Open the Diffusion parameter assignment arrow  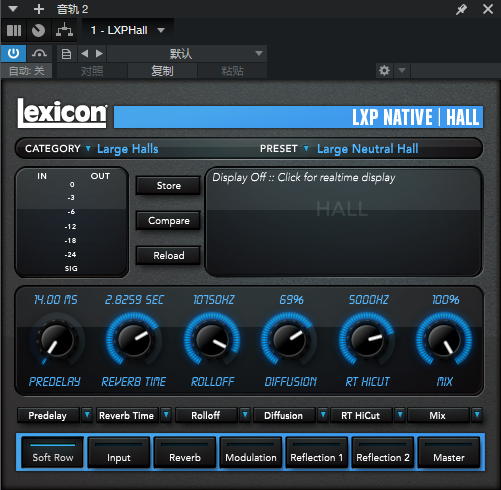323,415
